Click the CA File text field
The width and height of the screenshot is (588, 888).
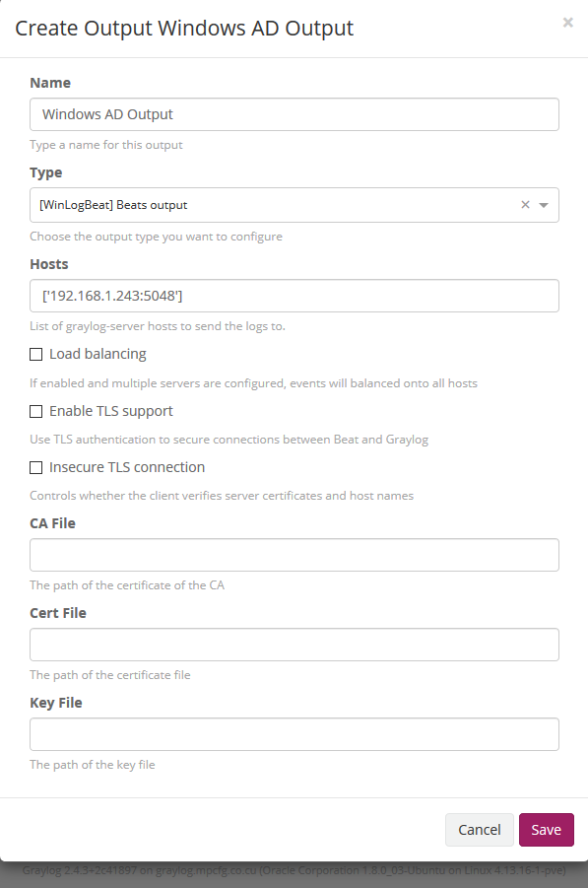294,555
